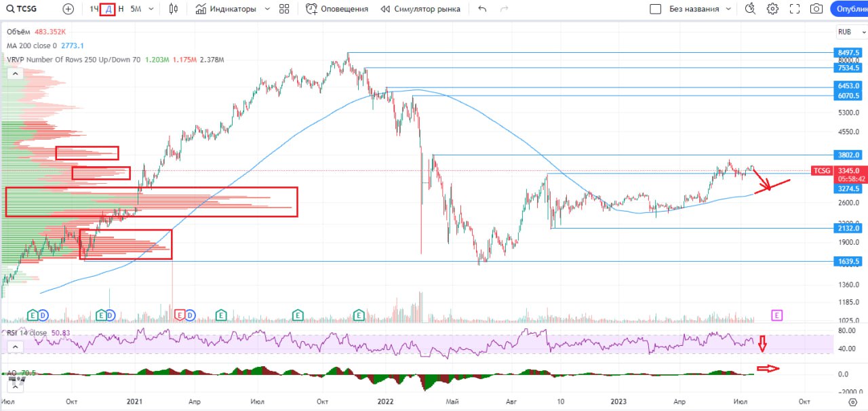Take a chart snapshot with camera icon
The width and height of the screenshot is (868, 411).
817,9
